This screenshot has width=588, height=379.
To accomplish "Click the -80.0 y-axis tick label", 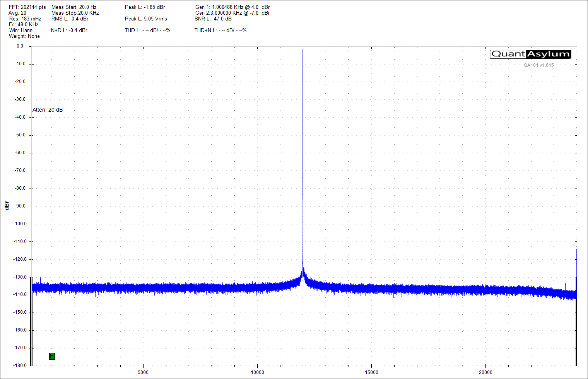I will tap(20, 188).
